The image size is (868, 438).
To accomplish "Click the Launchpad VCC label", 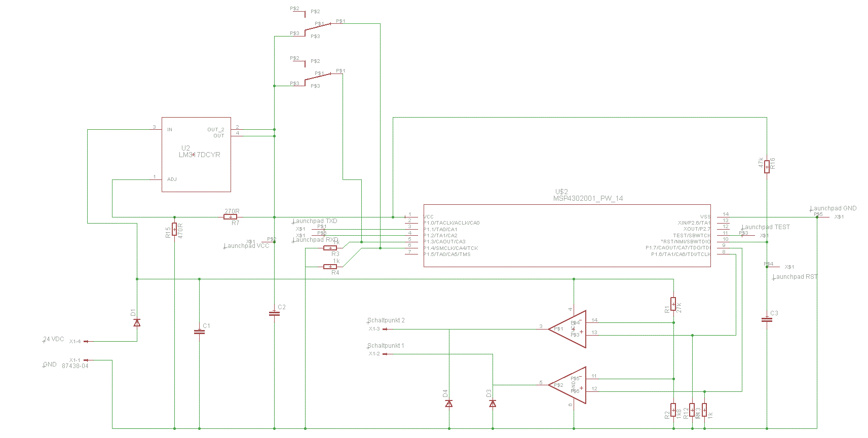I will coord(246,246).
